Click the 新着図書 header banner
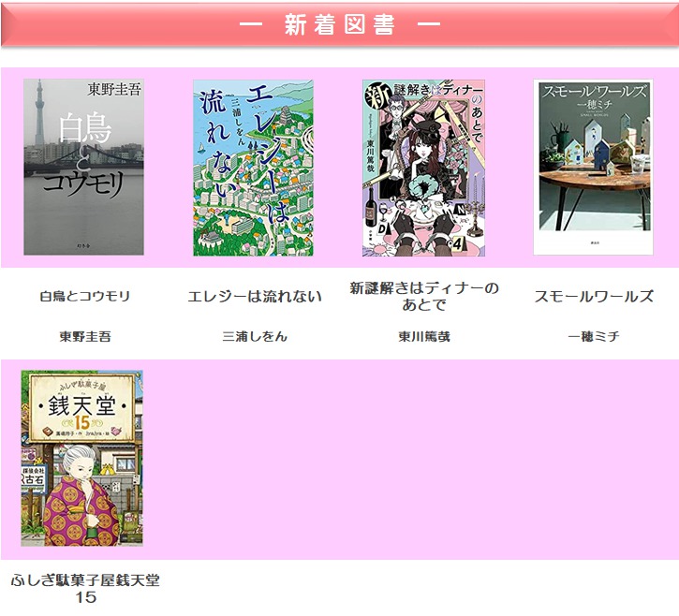Viewport: 679px width, 616px height. click(339, 24)
